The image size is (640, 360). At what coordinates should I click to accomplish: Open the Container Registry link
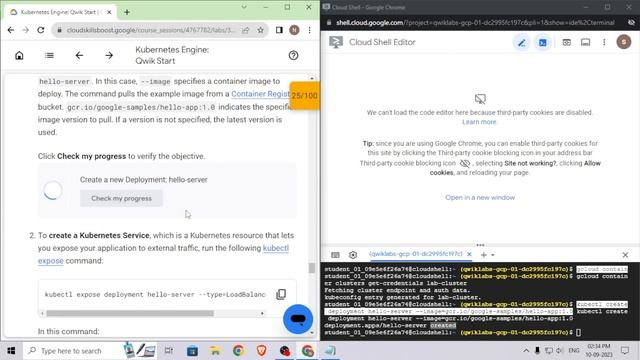tap(260, 94)
